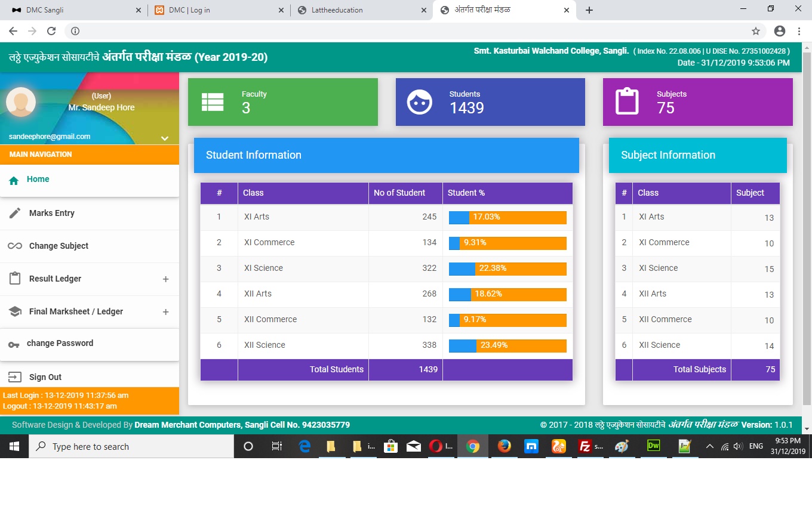Reload the page with the refresh icon
Image resolution: width=812 pixels, height=522 pixels.
tap(51, 31)
